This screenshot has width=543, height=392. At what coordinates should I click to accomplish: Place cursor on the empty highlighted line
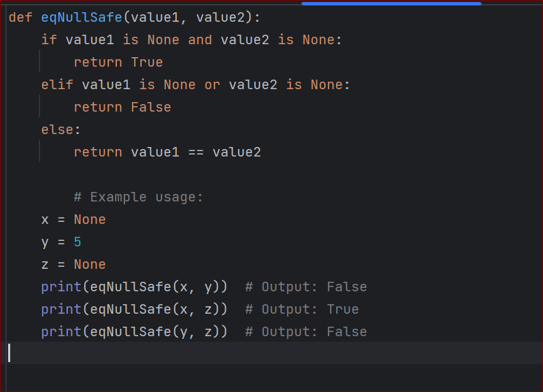click(x=271, y=353)
